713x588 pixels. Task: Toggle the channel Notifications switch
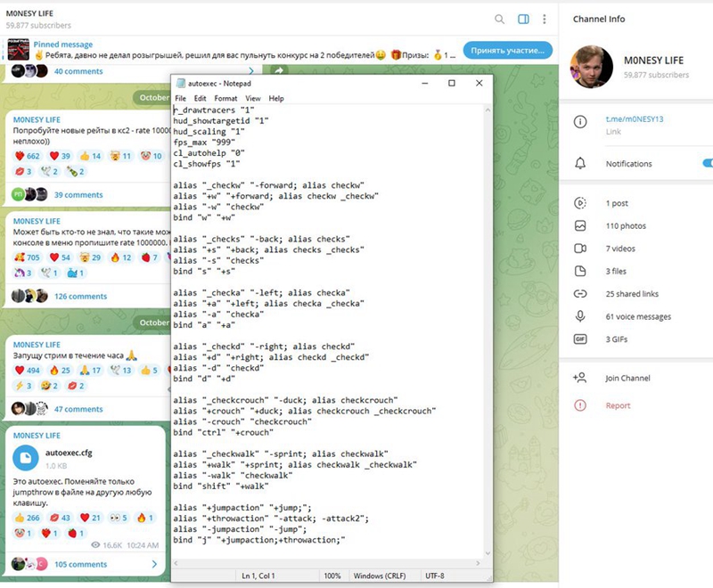click(x=707, y=163)
